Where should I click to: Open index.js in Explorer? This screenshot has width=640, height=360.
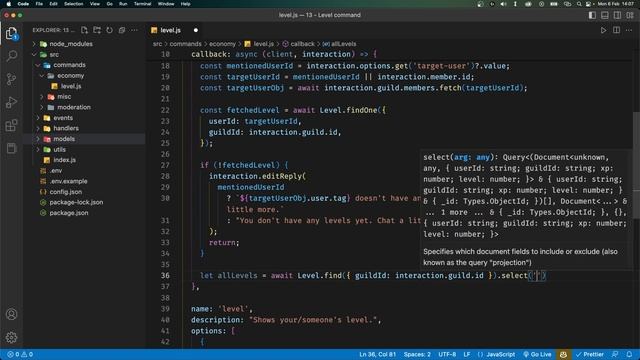click(64, 160)
